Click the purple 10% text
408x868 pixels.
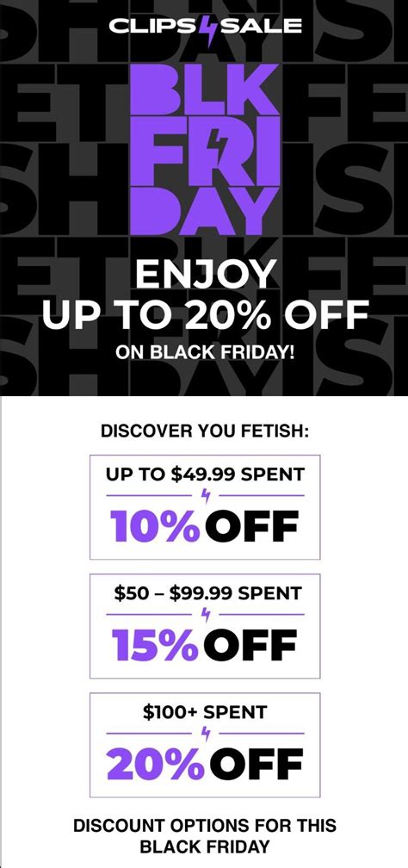[155, 526]
